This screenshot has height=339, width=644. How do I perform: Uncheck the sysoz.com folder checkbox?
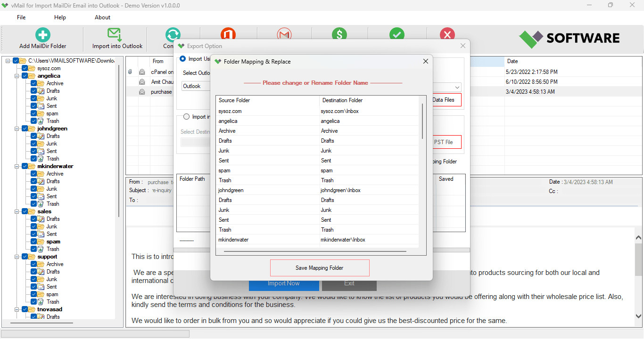click(x=25, y=68)
